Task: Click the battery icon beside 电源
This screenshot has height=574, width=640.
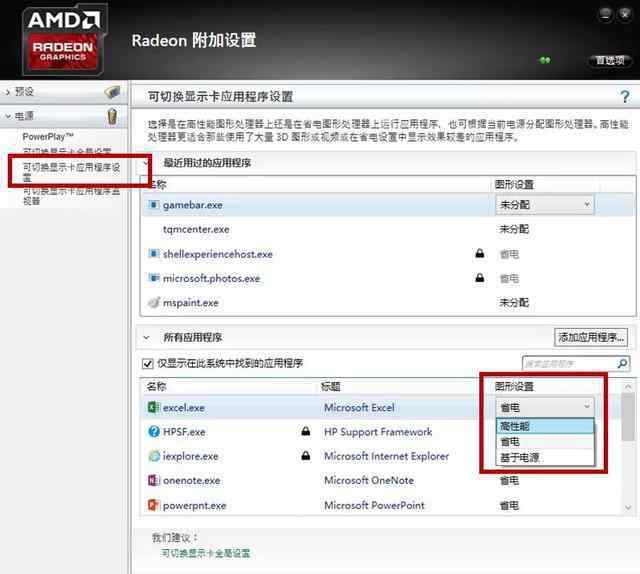Action: [112, 116]
